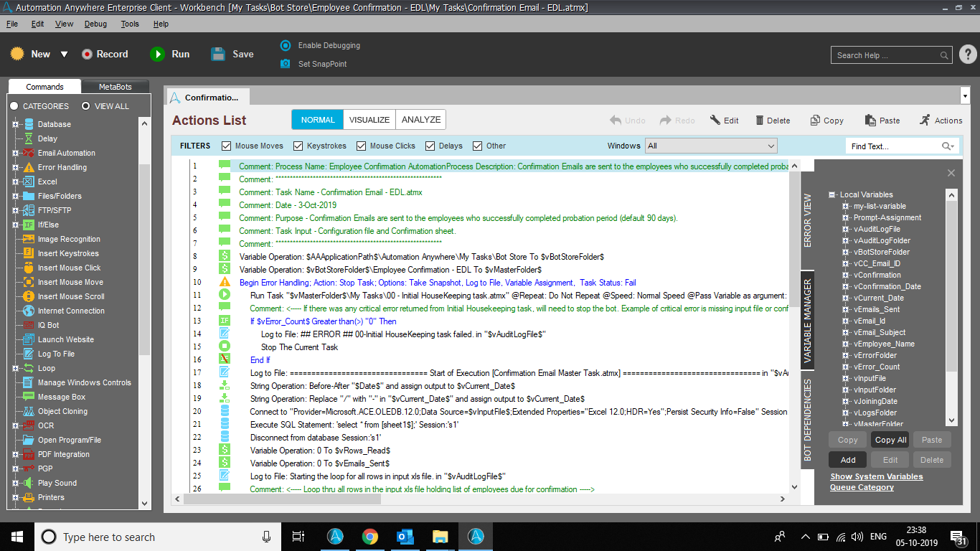The image size is (980, 551).
Task: Expand the Database command category
Action: coord(15,124)
